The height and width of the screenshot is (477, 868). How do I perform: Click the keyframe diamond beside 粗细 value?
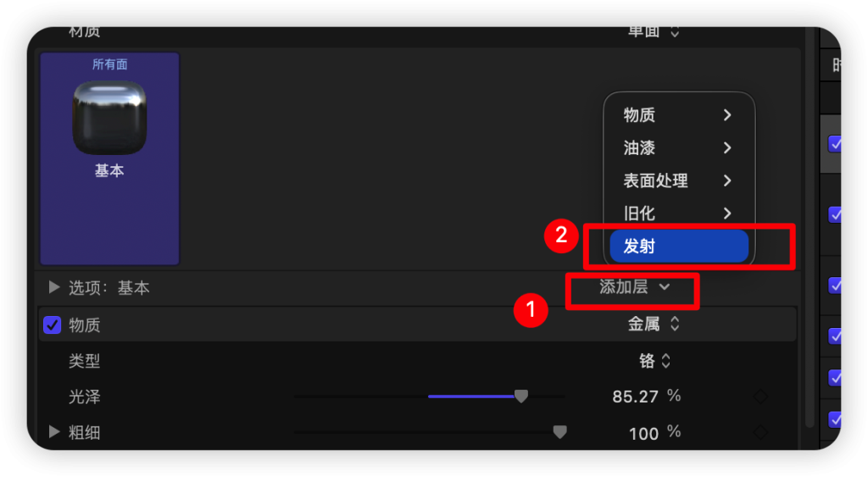click(760, 432)
